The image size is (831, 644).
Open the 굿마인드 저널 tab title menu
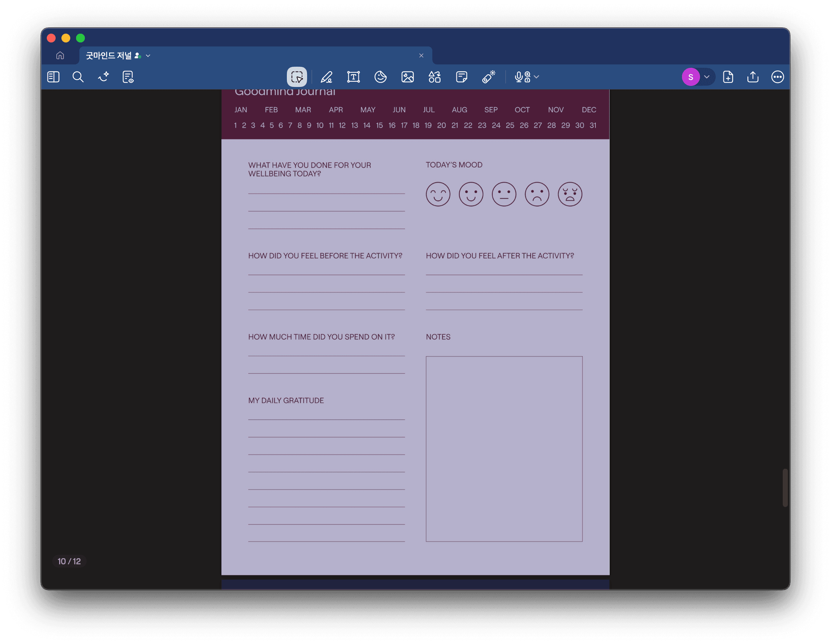148,56
